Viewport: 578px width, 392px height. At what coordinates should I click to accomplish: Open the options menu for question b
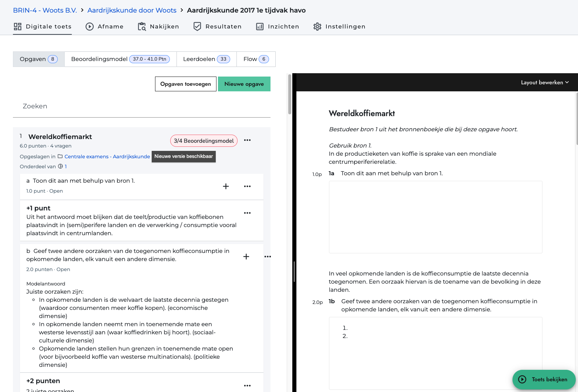[x=268, y=257]
